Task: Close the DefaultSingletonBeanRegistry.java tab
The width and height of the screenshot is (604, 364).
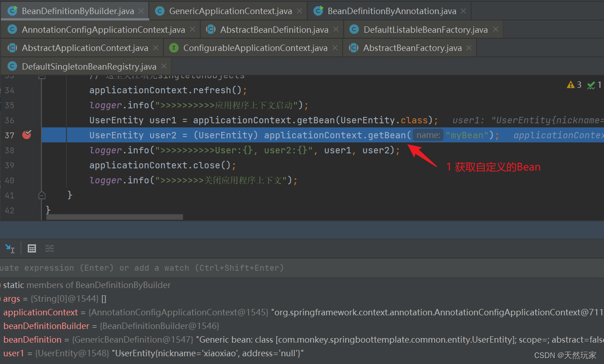Action: pyautogui.click(x=163, y=66)
